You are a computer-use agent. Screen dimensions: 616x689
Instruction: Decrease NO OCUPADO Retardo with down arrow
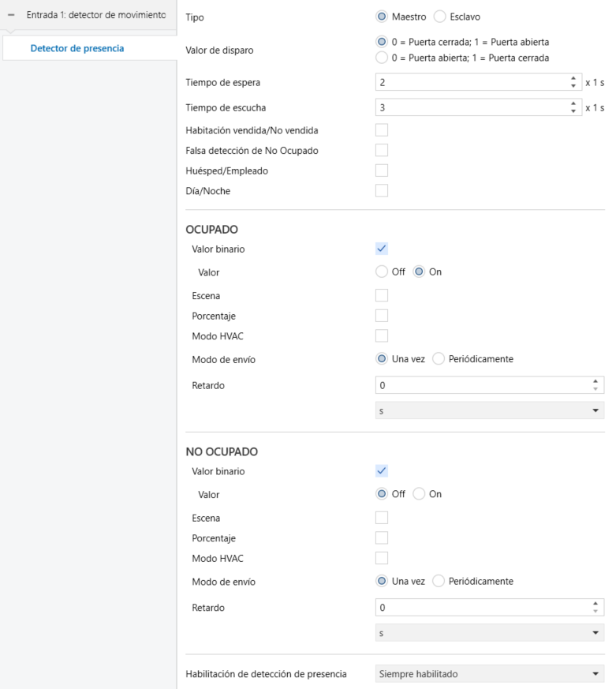(595, 611)
